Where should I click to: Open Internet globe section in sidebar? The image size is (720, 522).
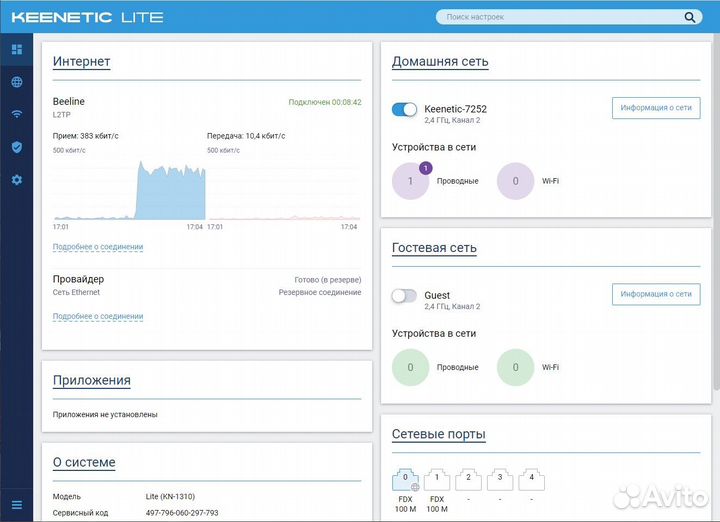[16, 82]
